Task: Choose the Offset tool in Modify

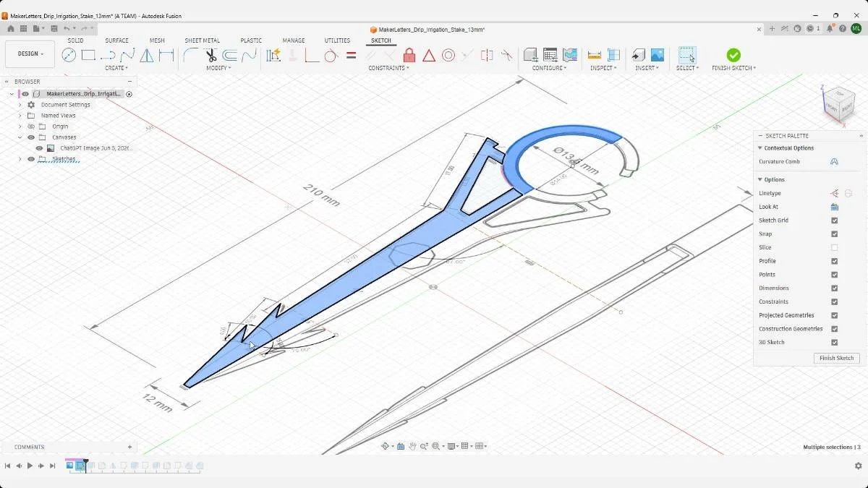Action: [x=230, y=55]
